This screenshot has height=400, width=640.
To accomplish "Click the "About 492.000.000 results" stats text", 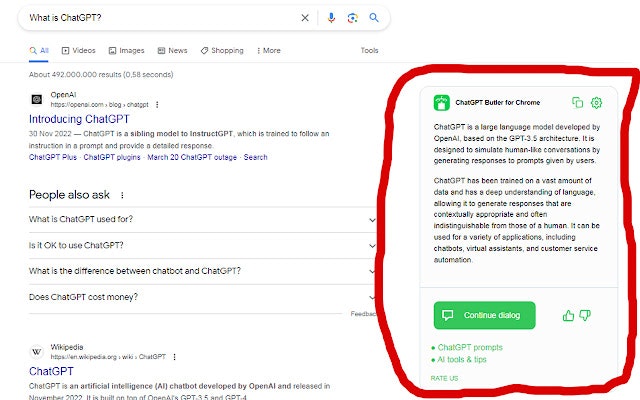I will pos(101,75).
